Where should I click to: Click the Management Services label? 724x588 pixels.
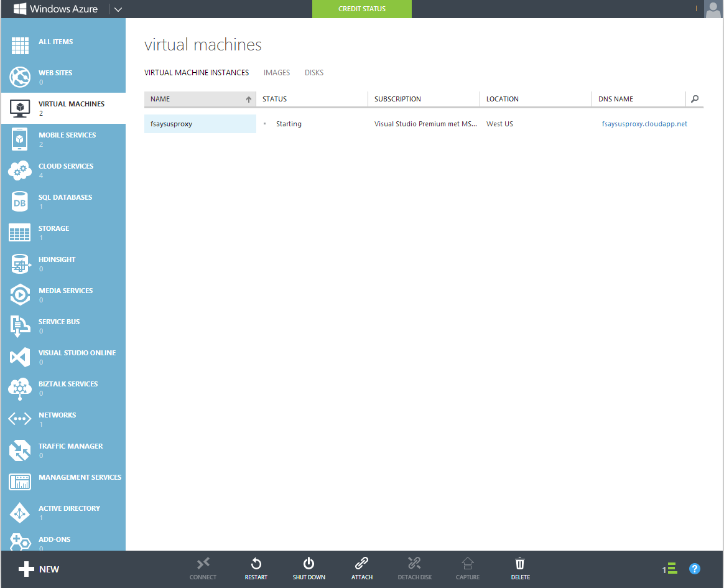(x=80, y=477)
